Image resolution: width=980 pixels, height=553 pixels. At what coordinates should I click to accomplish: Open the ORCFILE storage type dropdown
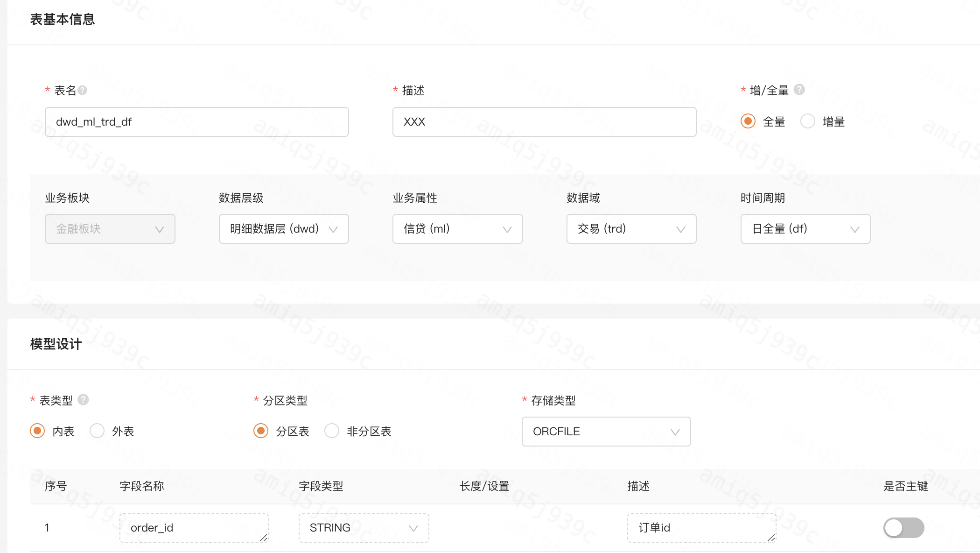606,432
